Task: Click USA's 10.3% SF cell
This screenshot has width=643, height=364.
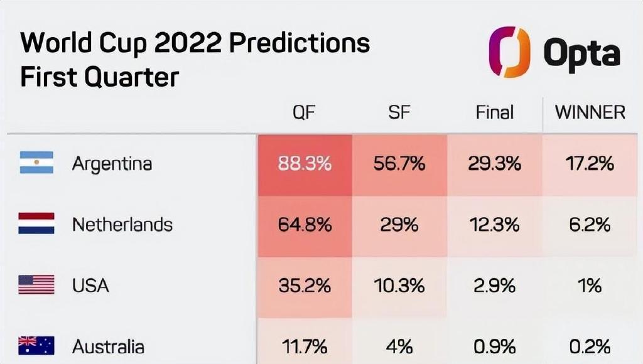Action: click(x=399, y=287)
